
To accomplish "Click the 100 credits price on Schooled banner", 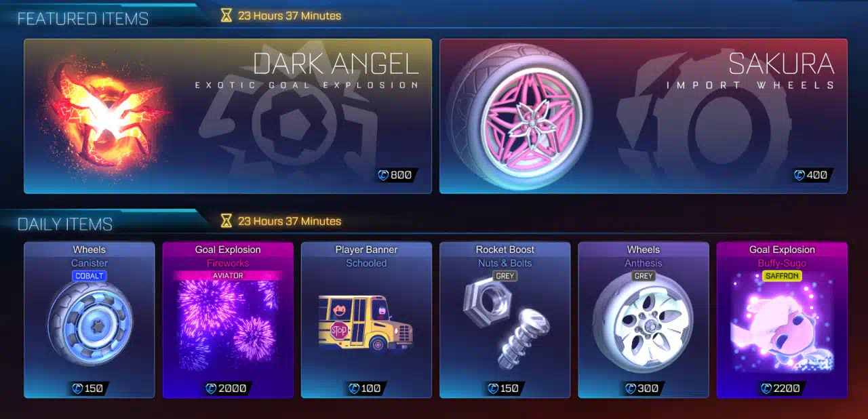I will (366, 388).
